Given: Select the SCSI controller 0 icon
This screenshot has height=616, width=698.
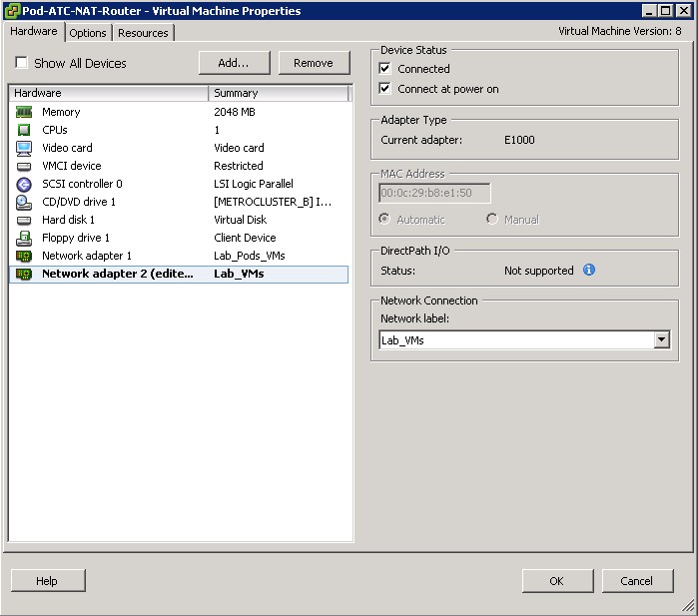Looking at the screenshot, I should [24, 184].
